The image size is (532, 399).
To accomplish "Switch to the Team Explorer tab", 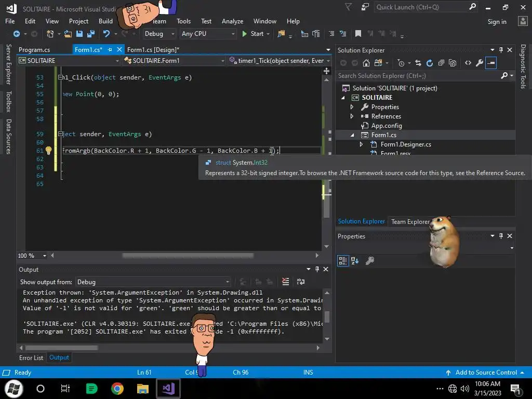I will pyautogui.click(x=410, y=221).
